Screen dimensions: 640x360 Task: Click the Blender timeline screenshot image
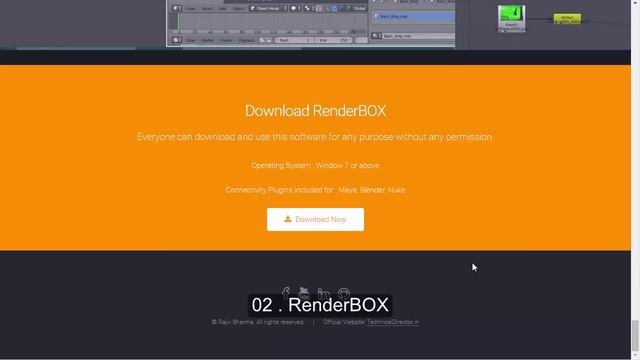coord(311,23)
